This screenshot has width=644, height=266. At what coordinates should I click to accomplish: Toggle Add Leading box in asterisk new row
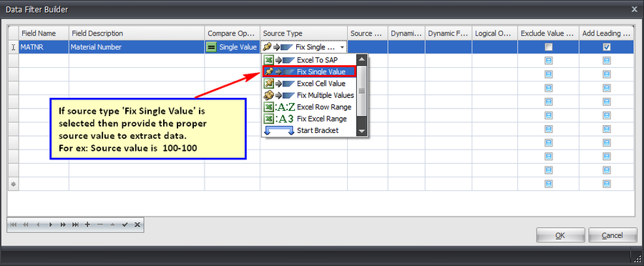tap(606, 184)
